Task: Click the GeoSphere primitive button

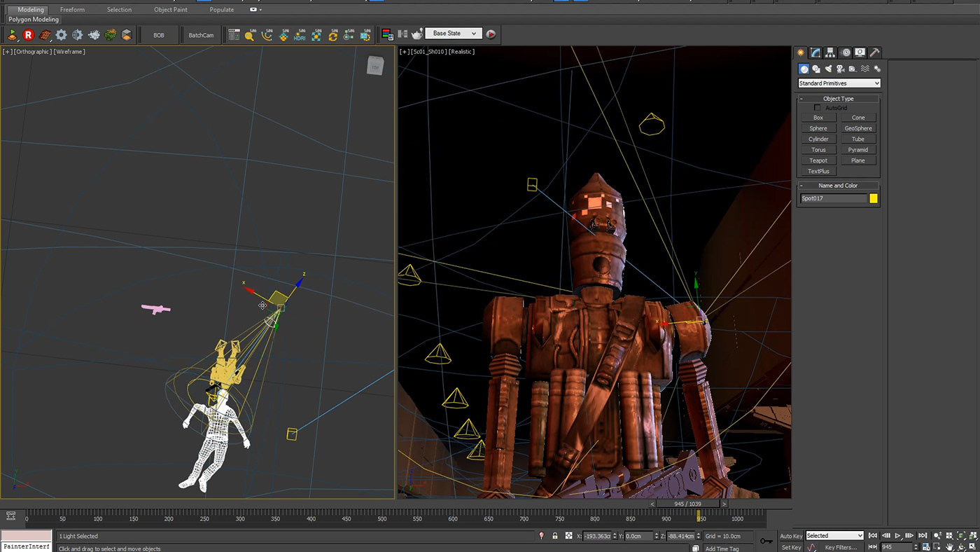Action: 858,128
